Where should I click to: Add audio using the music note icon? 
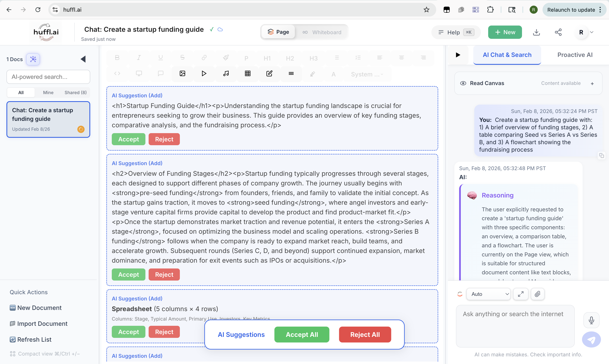[226, 74]
